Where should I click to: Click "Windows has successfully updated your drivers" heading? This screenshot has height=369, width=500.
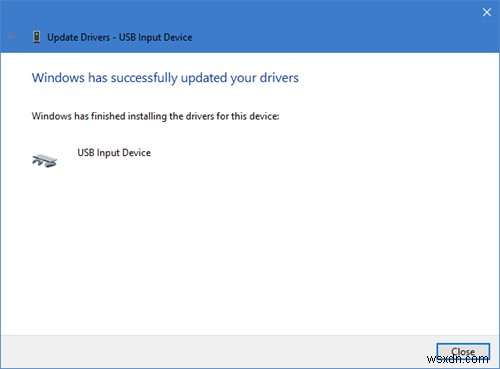(x=165, y=78)
